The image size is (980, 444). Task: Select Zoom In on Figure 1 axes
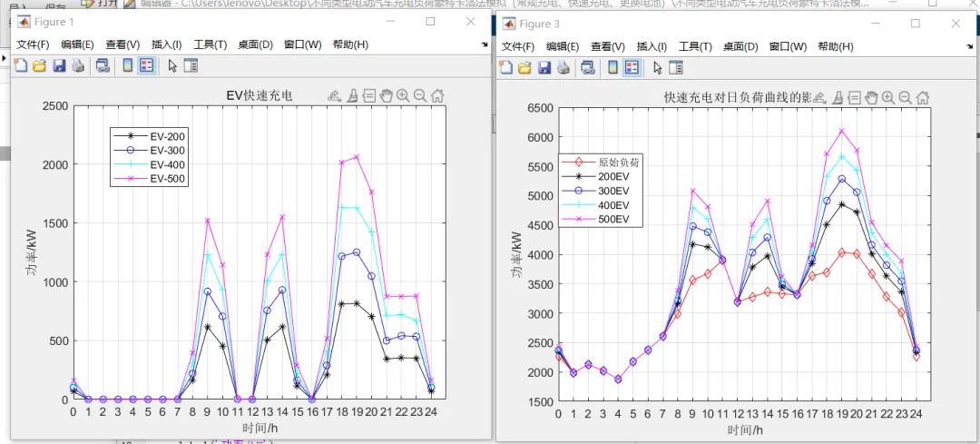pyautogui.click(x=403, y=95)
